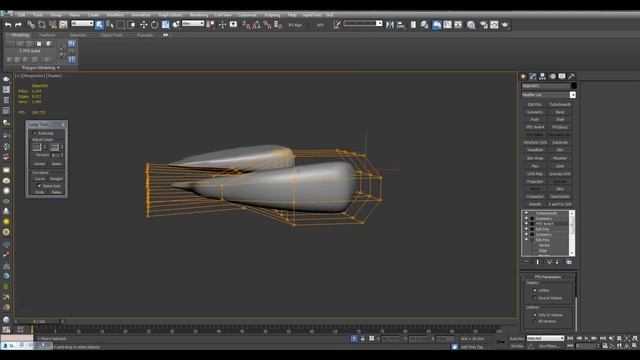
Task: Open the Modifier List dropdown
Action: point(573,95)
